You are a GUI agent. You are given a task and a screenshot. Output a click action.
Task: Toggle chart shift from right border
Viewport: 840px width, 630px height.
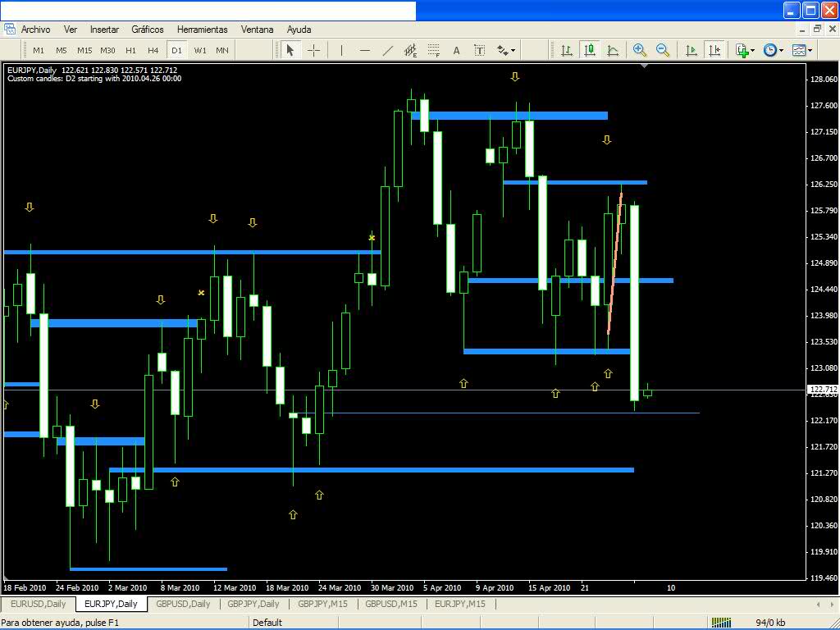tap(714, 50)
